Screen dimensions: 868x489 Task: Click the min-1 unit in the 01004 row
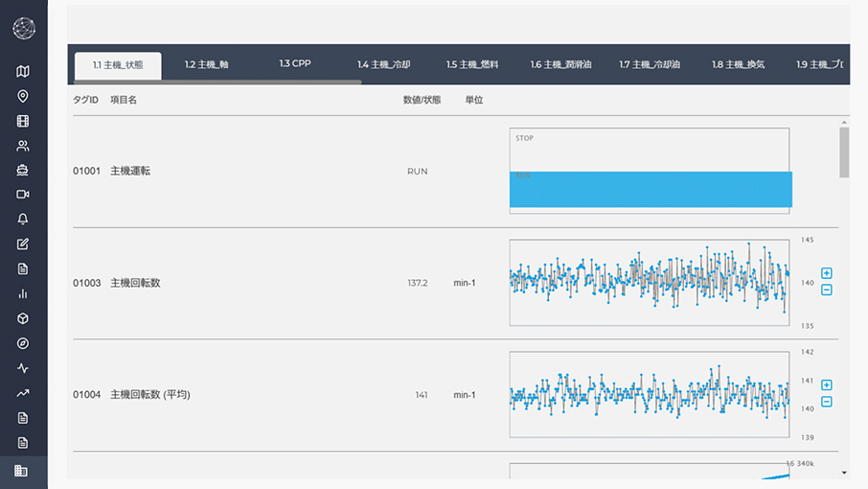coord(465,395)
